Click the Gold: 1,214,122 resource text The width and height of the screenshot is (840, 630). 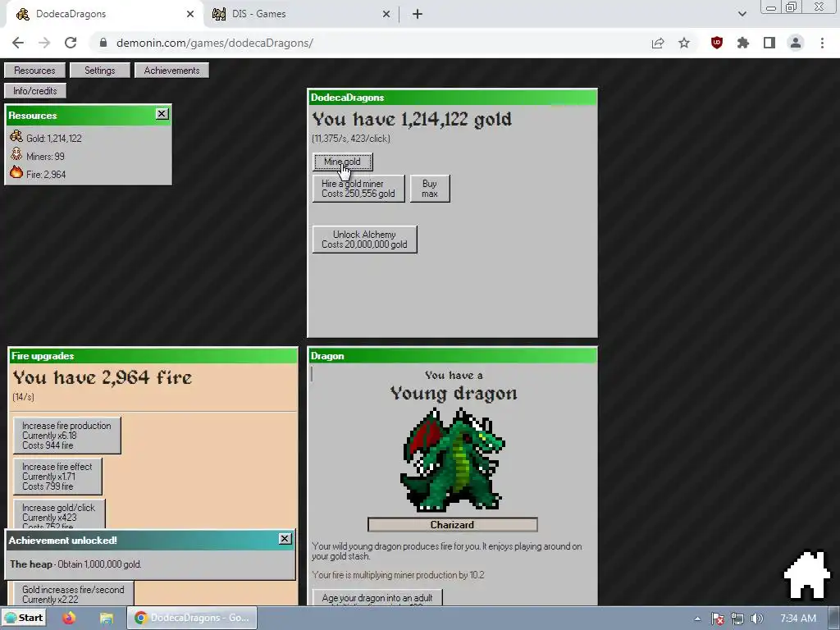point(54,138)
